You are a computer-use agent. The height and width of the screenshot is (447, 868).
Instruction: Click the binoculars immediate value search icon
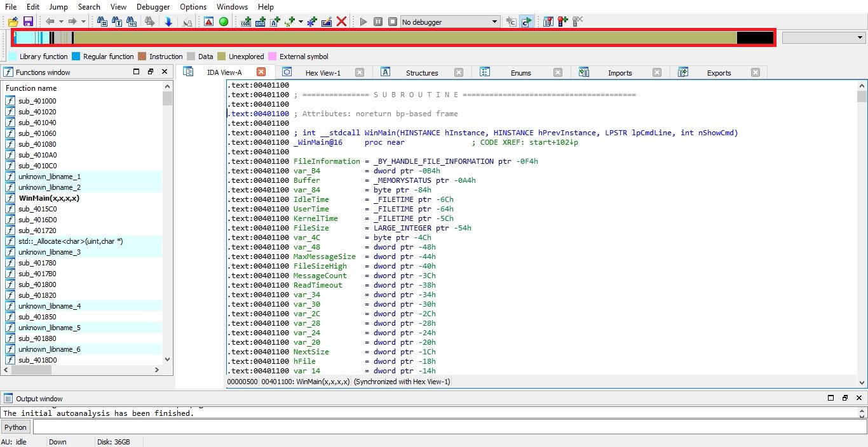click(102, 22)
